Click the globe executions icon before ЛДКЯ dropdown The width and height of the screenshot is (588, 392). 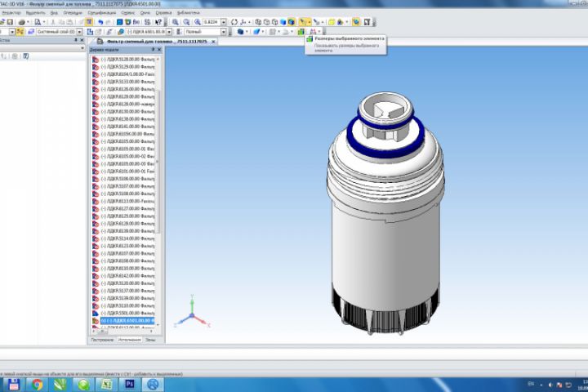(121, 32)
